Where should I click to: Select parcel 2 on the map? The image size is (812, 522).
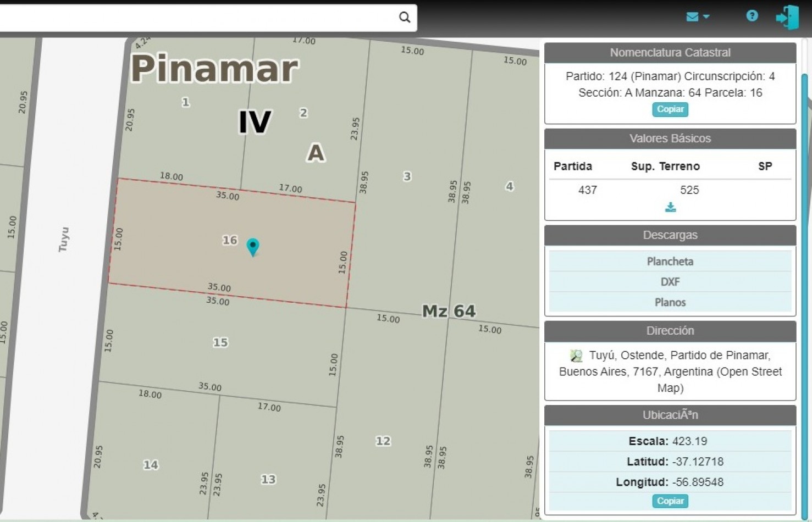303,113
